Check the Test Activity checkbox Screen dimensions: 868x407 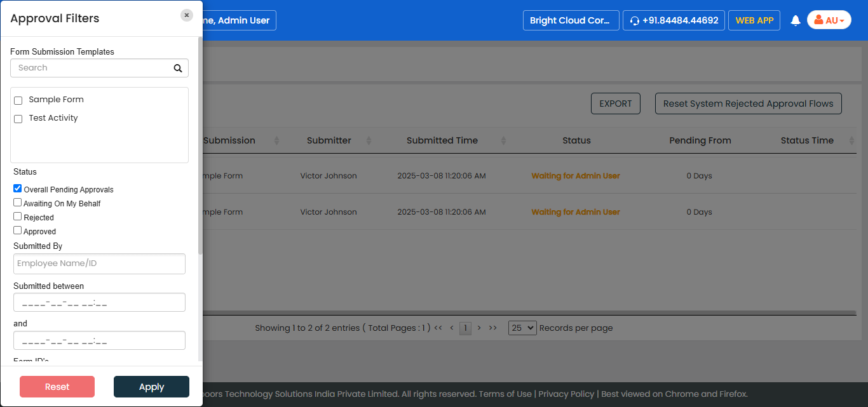(x=18, y=119)
